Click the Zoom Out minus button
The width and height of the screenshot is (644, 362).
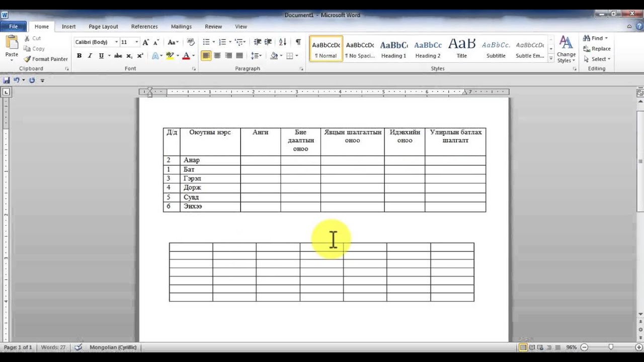(x=585, y=347)
